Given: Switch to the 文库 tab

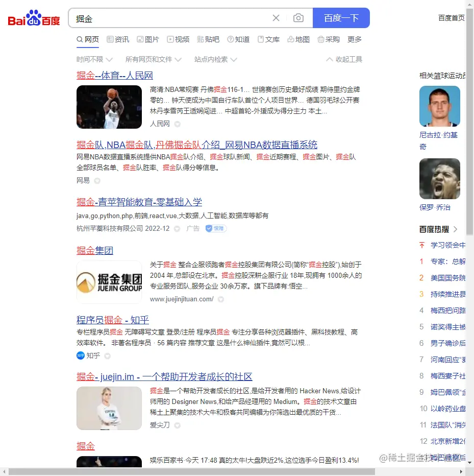Looking at the screenshot, I should (x=268, y=39).
